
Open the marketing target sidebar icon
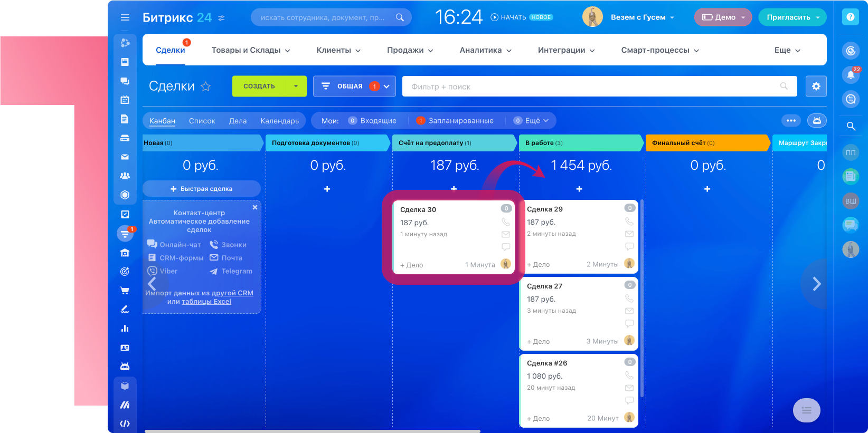click(x=125, y=271)
